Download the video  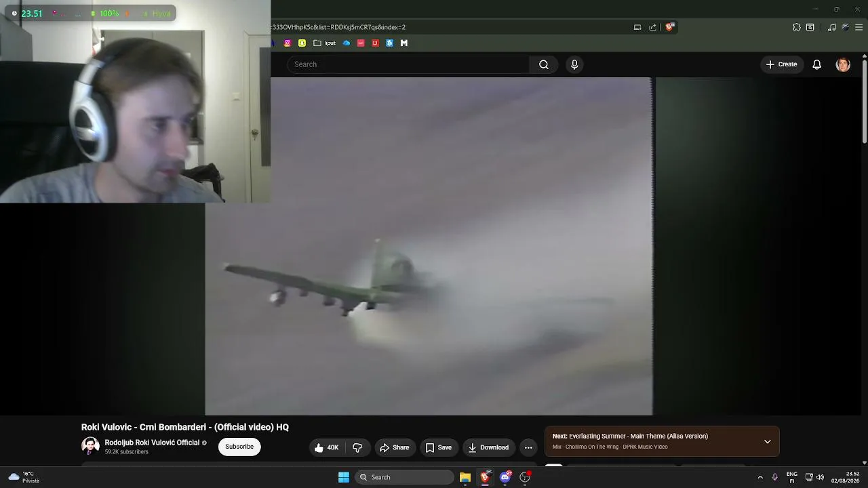488,447
